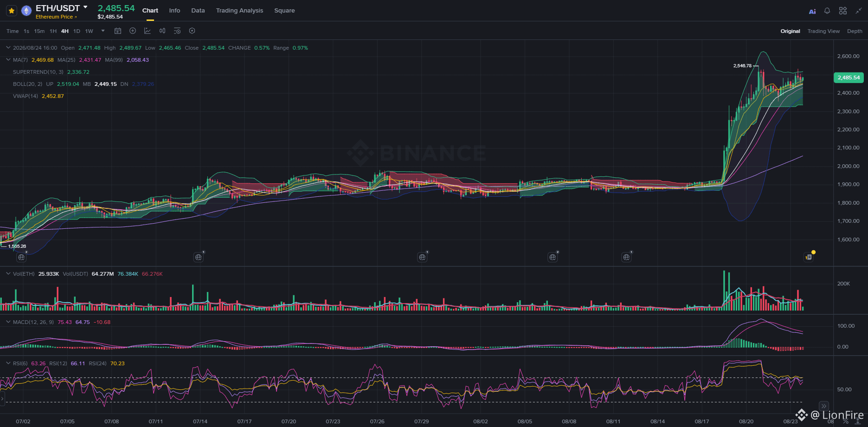Click the RSI(24) value 70.23
This screenshot has height=427, width=868.
point(117,363)
